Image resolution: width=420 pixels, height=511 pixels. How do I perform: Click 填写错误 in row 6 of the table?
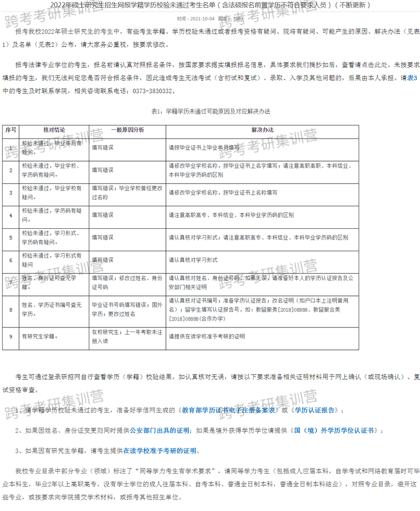(x=103, y=260)
